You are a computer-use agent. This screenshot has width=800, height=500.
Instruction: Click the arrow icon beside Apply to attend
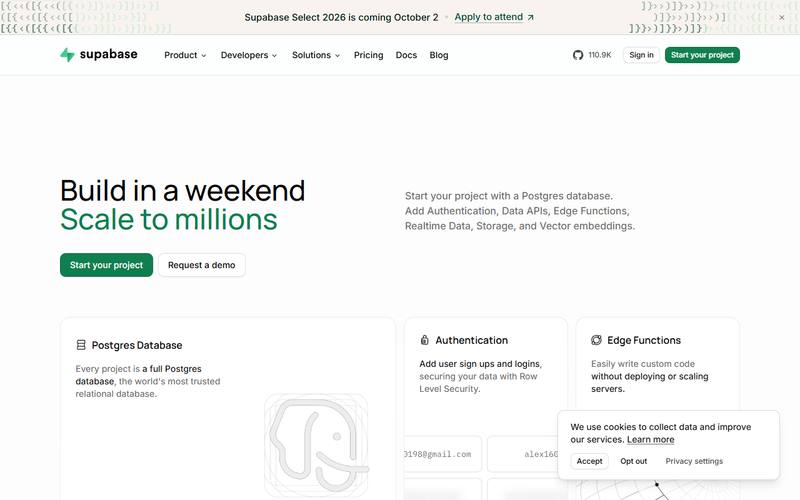pyautogui.click(x=531, y=17)
